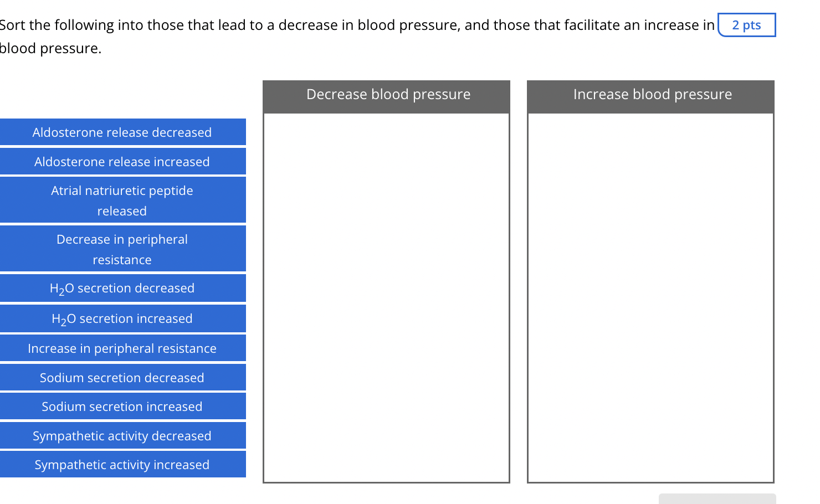Click inside the Decrease blood pressure drop zone
Viewport: 820px width, 504px height.
386,294
